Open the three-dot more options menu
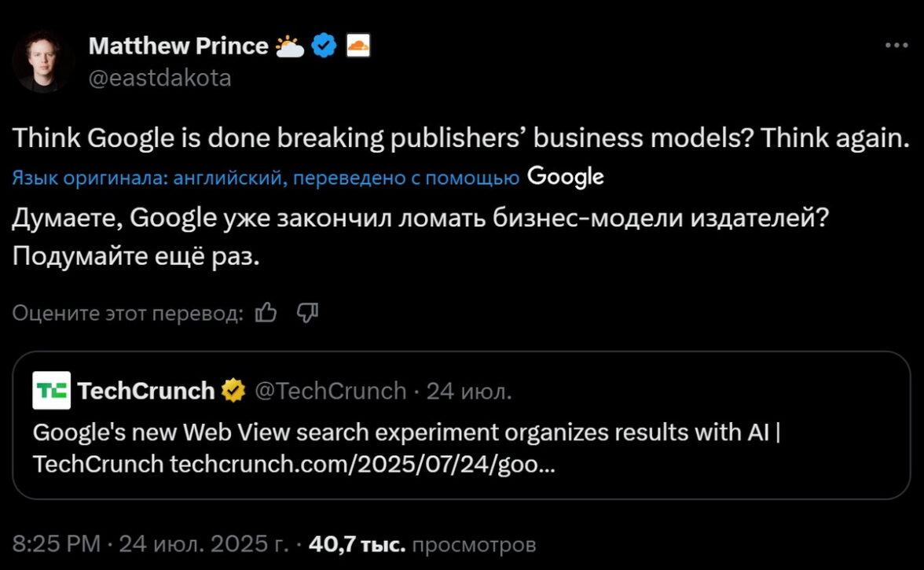 pos(896,46)
